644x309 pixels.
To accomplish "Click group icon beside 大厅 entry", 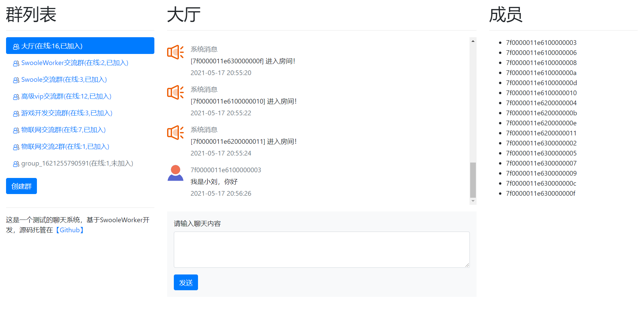I will pos(16,47).
